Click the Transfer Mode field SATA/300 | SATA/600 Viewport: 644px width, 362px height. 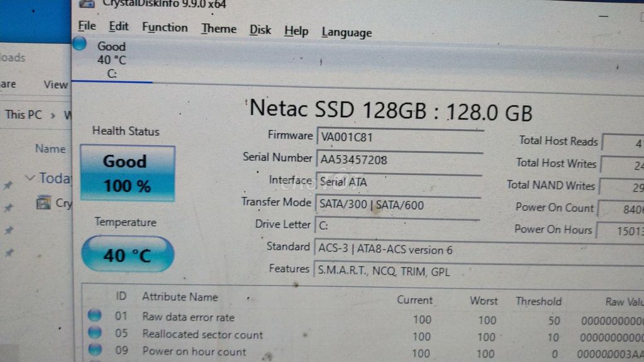[397, 205]
